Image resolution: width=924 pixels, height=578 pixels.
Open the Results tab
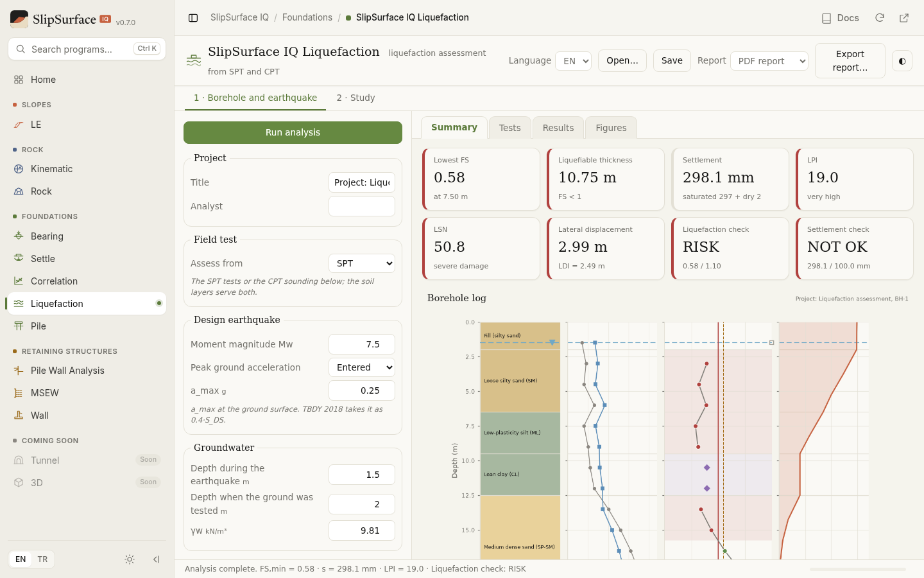point(558,128)
